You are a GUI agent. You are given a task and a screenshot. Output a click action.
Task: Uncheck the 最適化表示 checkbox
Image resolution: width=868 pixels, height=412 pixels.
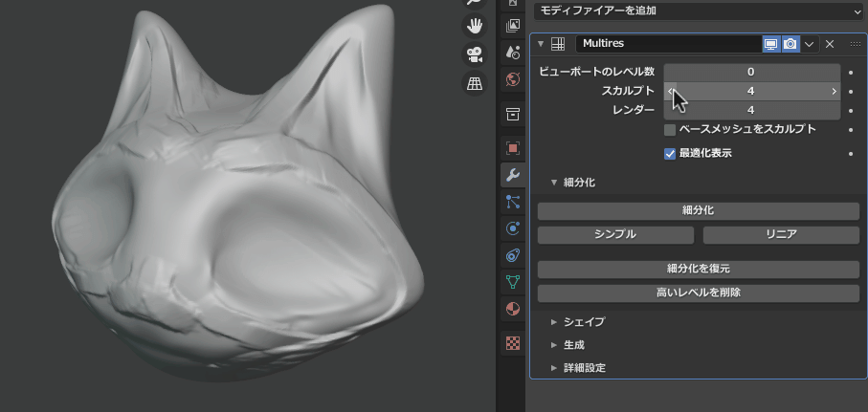point(670,154)
